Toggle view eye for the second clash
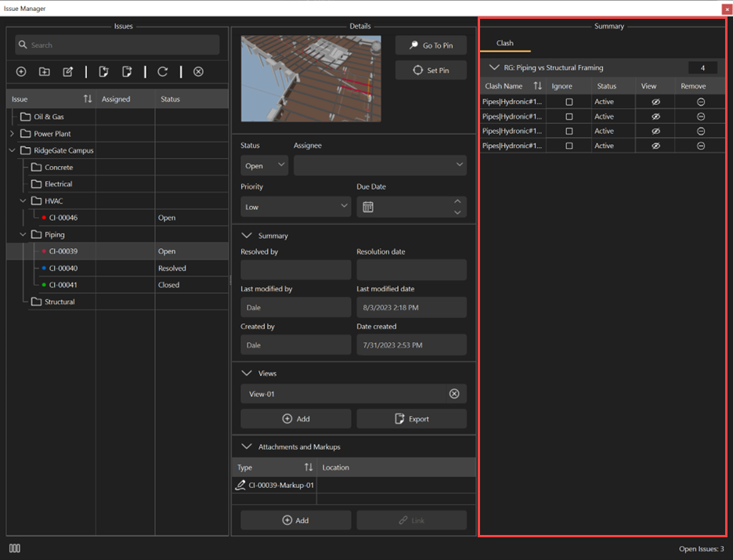The width and height of the screenshot is (733, 560). tap(656, 117)
